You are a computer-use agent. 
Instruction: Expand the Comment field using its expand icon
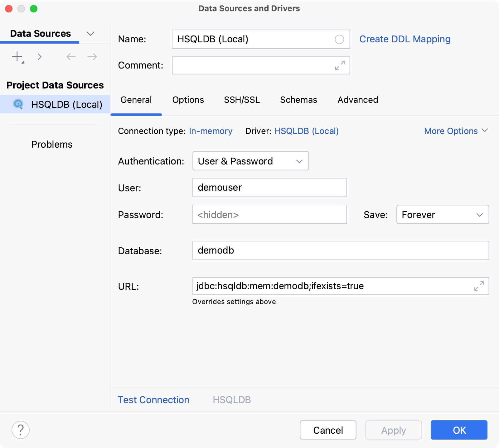click(x=340, y=65)
